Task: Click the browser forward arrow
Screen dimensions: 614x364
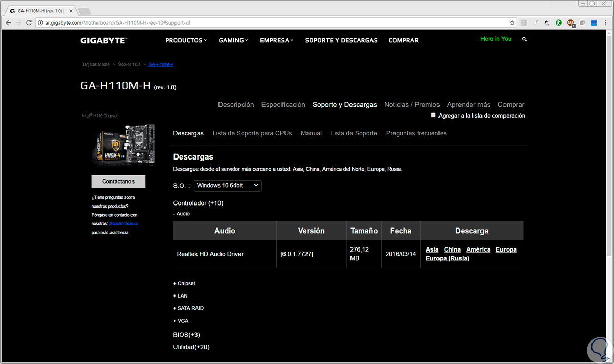Action: tap(19, 22)
